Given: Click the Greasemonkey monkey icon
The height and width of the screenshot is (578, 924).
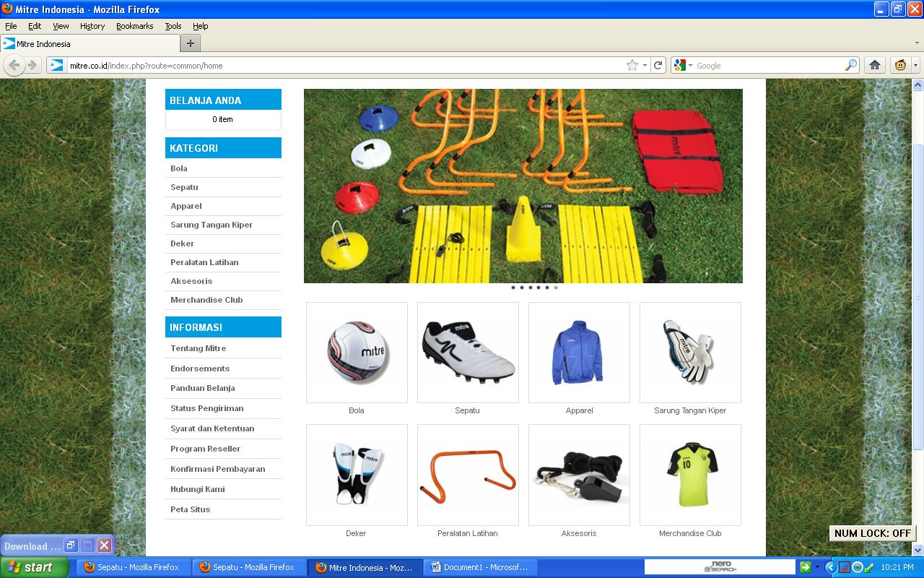Looking at the screenshot, I should click(x=900, y=65).
